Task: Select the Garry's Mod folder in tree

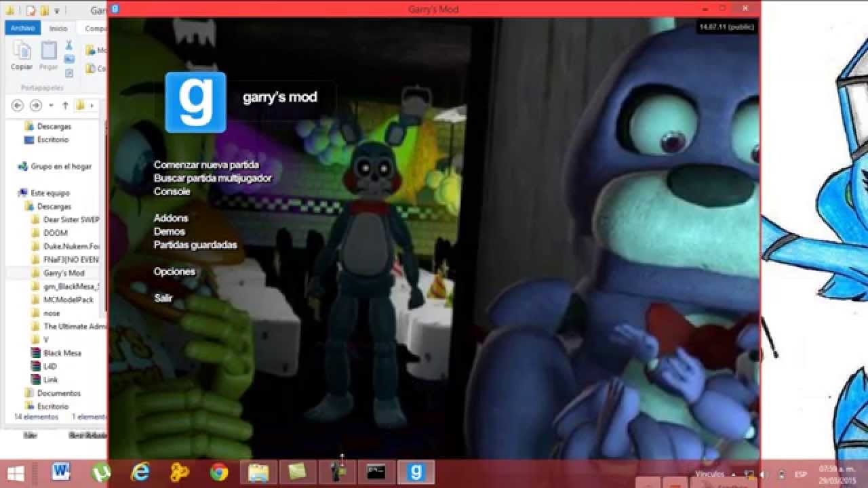Action: click(58, 272)
